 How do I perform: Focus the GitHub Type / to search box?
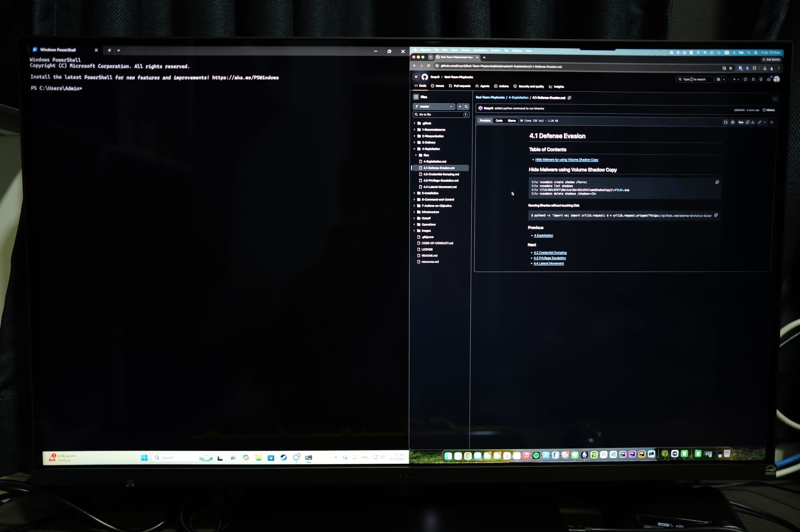click(695, 79)
